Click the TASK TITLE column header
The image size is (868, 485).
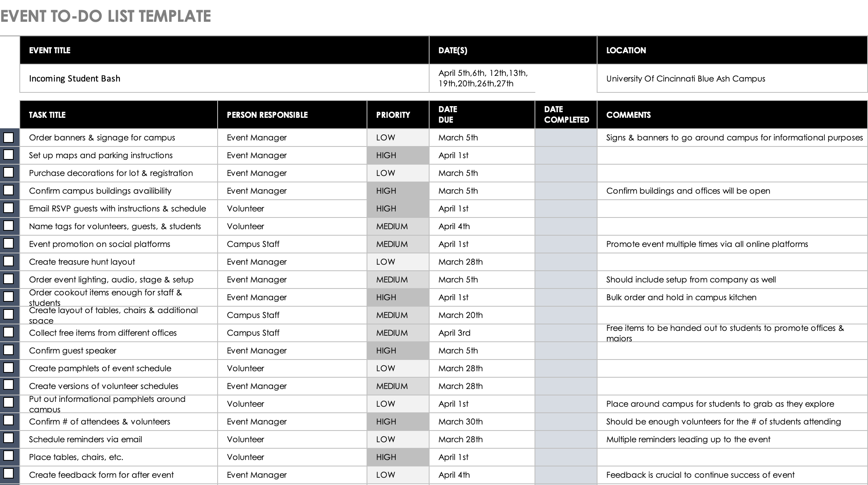[119, 115]
